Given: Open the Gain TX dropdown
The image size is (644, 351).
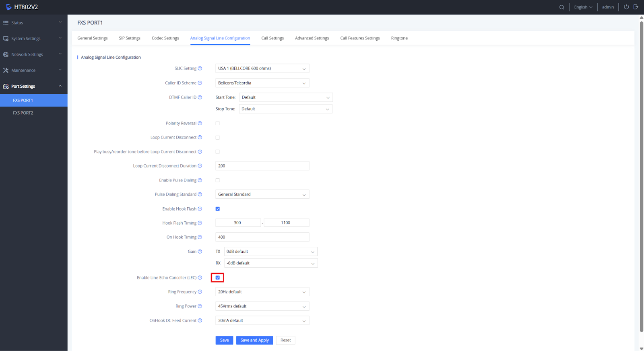Looking at the screenshot, I should [x=271, y=252].
